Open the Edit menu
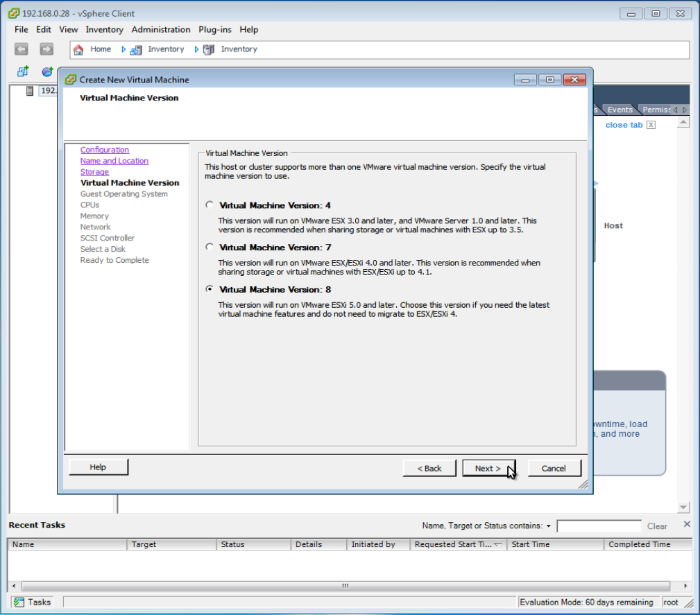 coord(43,29)
